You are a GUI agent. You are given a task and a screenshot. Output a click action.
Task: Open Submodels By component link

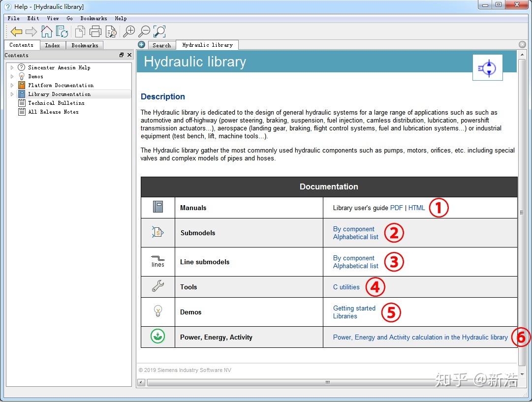[x=353, y=229]
